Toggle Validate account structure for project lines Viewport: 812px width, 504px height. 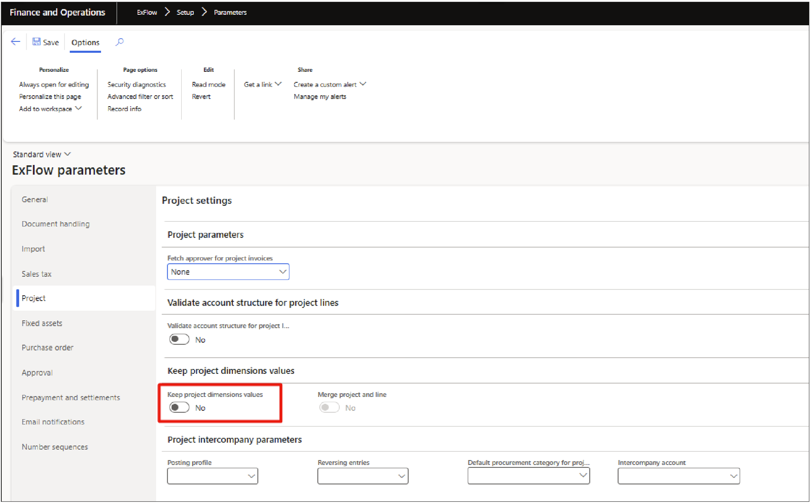click(179, 339)
